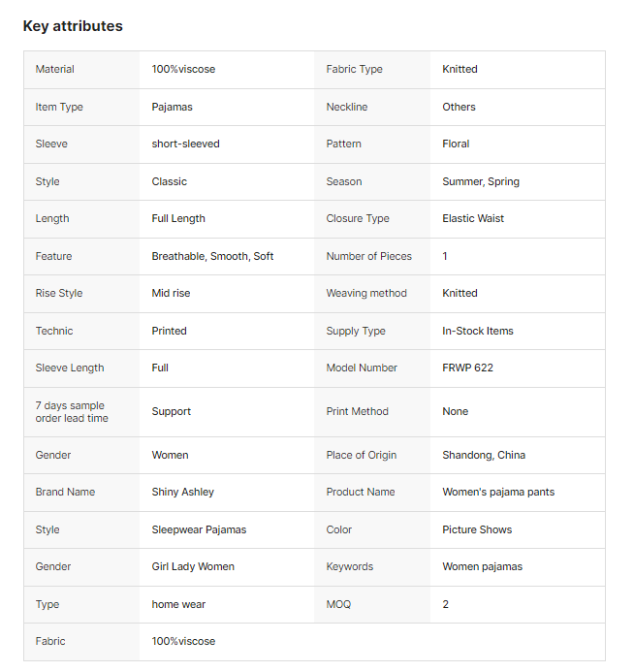Click the Key attributes heading
The image size is (634, 672).
coord(73,26)
